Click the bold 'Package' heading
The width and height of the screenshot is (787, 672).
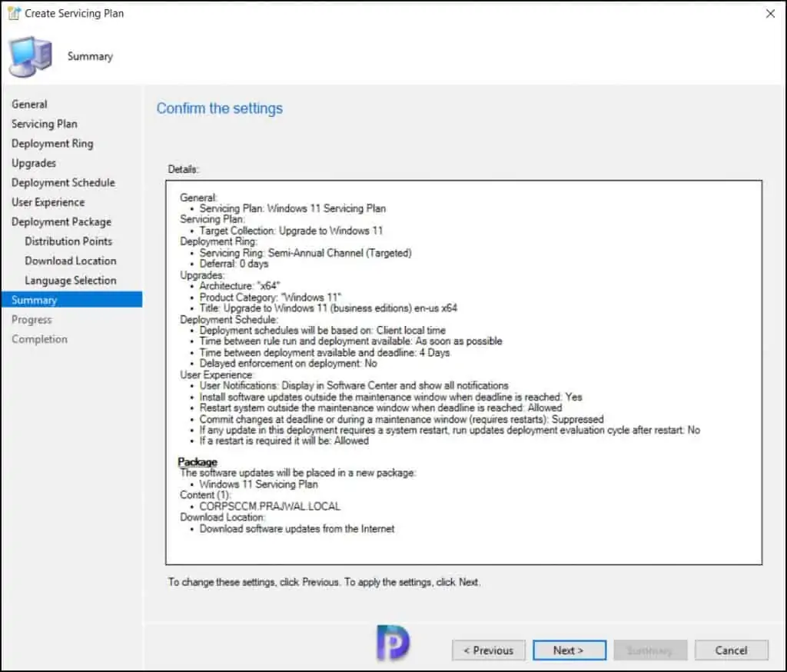click(198, 461)
